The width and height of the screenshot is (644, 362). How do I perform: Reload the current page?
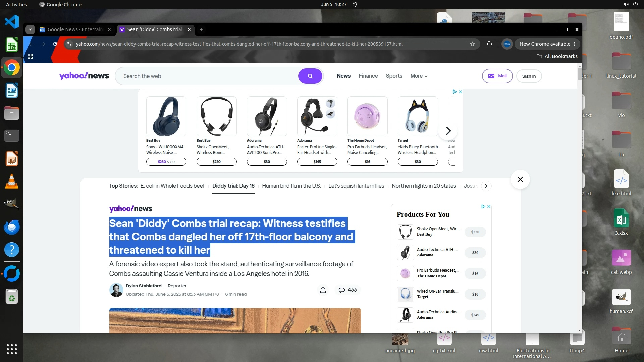pyautogui.click(x=55, y=44)
